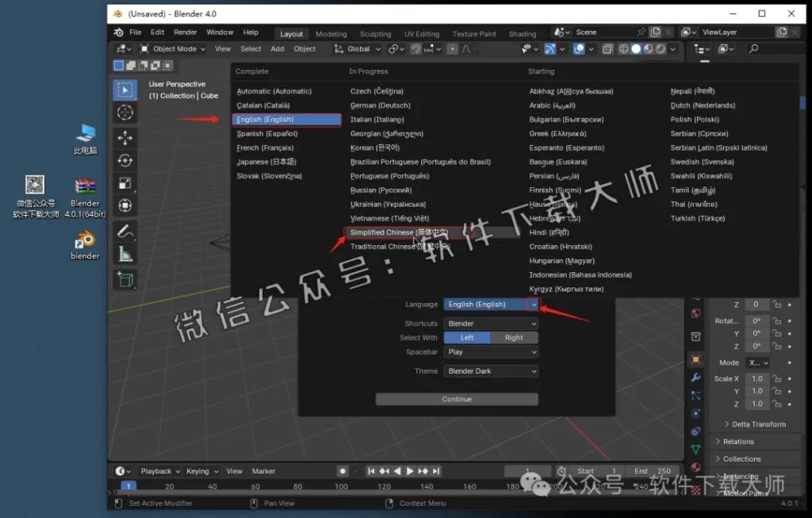Toggle X-ray mode in the viewport header
Image resolution: width=812 pixels, height=518 pixels.
pyautogui.click(x=607, y=49)
